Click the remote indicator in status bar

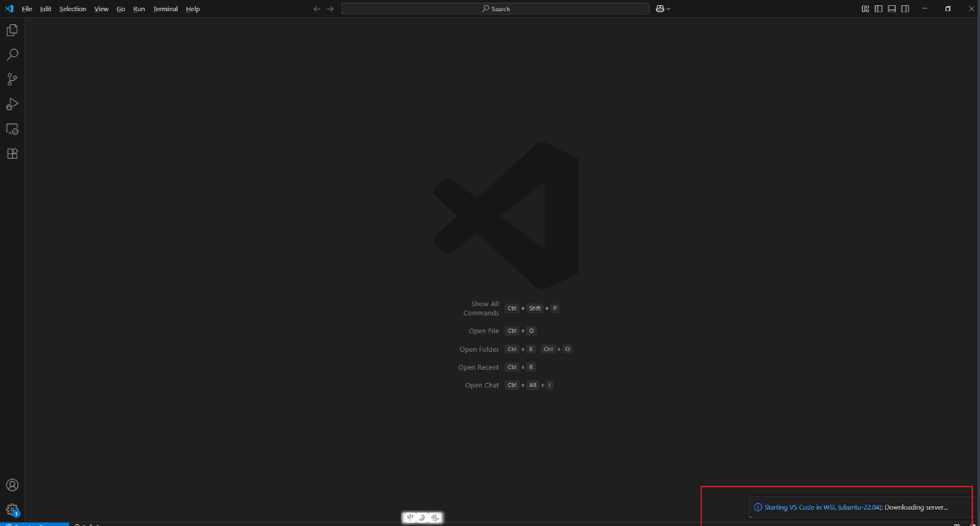[x=34, y=524]
